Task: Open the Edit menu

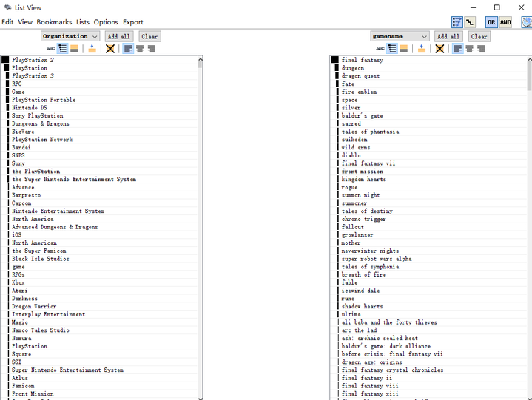Action: (x=7, y=22)
